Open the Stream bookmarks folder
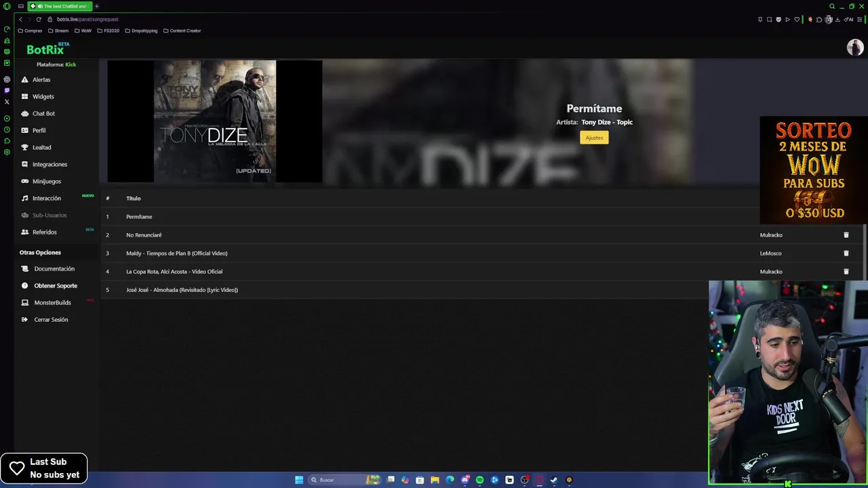Image resolution: width=868 pixels, height=488 pixels. (x=58, y=30)
